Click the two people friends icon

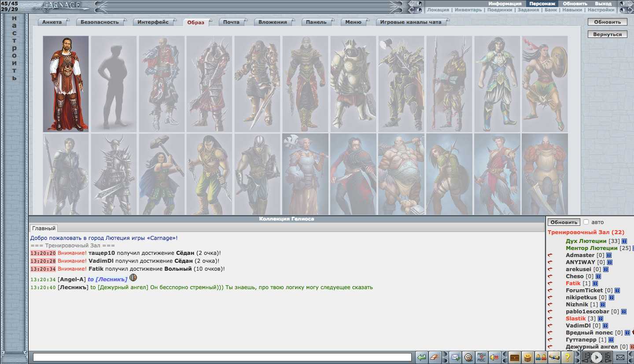[x=541, y=357]
